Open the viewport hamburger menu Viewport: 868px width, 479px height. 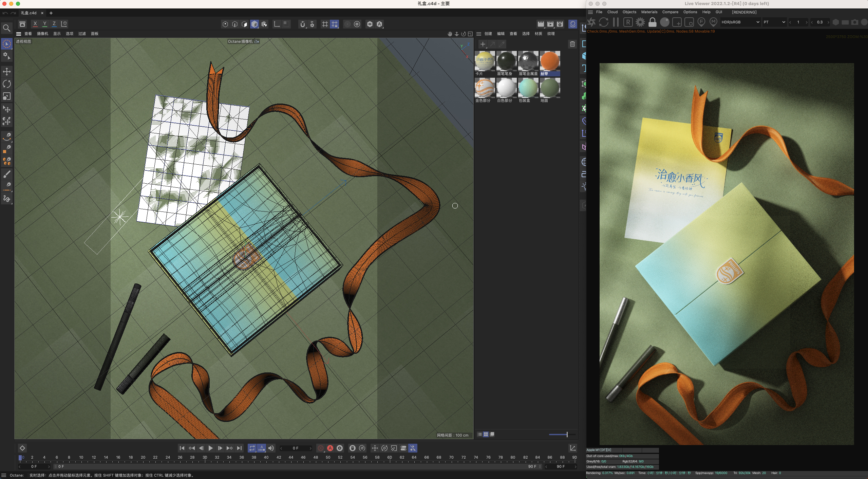point(19,34)
